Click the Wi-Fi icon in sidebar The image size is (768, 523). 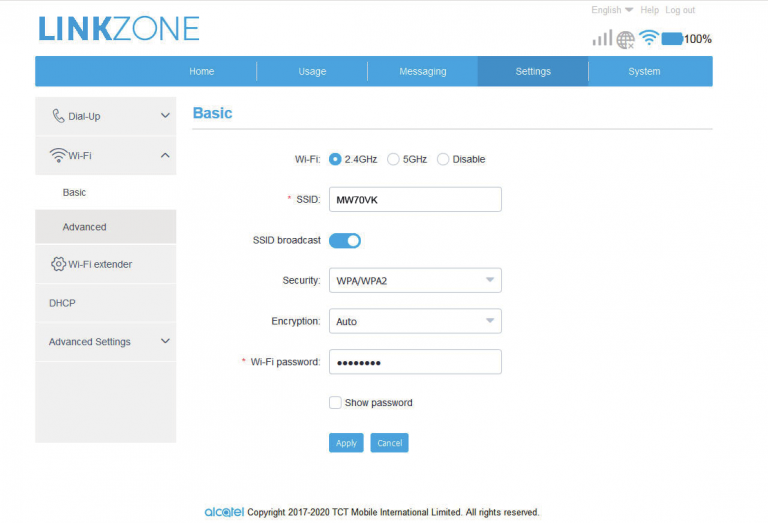pos(58,155)
